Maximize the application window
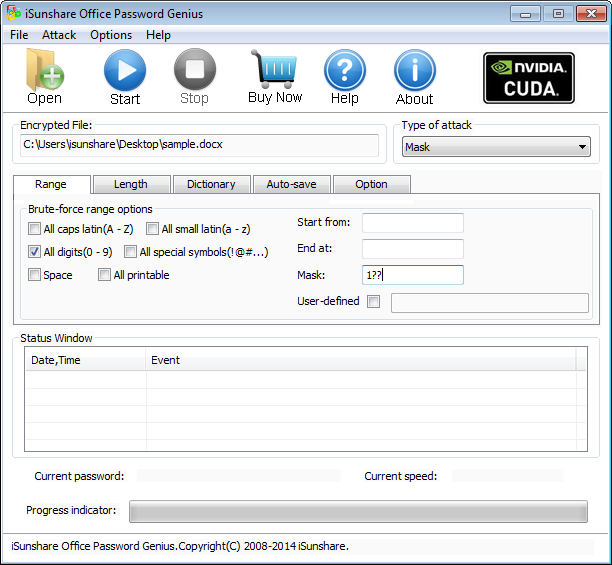The height and width of the screenshot is (565, 612). (558, 14)
